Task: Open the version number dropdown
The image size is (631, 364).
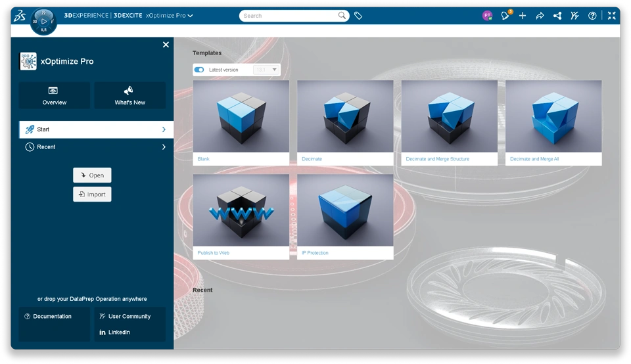Action: tap(266, 70)
